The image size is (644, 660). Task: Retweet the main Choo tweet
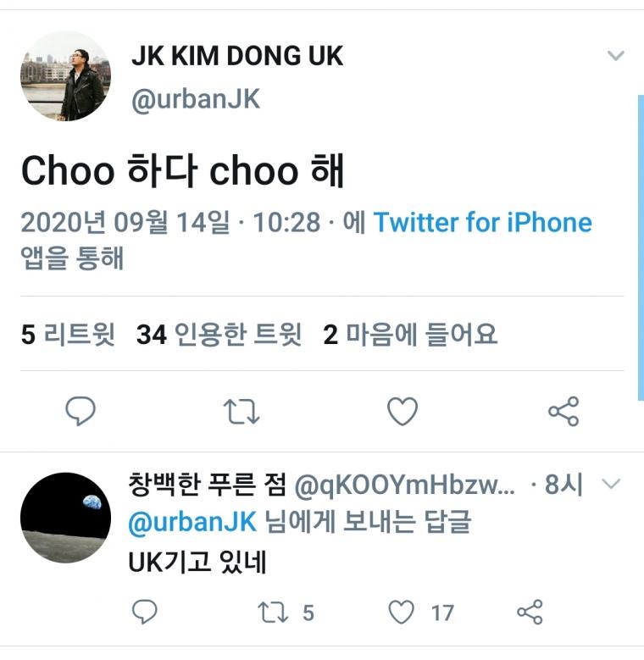[x=241, y=411]
